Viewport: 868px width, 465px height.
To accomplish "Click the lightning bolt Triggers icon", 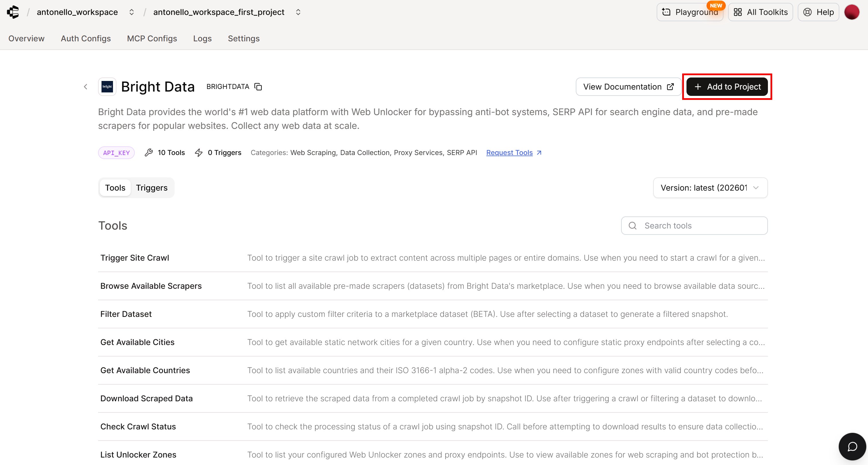I will click(199, 152).
